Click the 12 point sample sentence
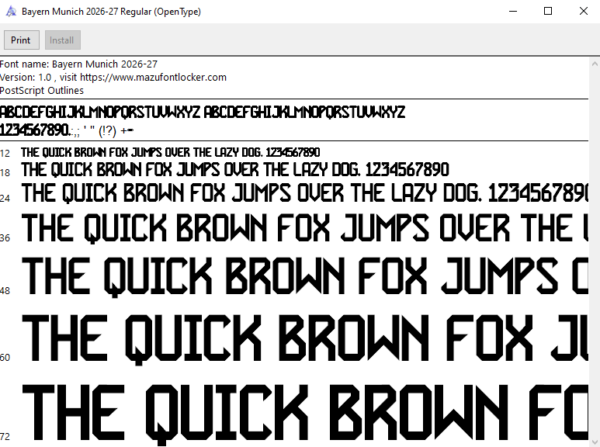600x447 pixels. point(171,152)
